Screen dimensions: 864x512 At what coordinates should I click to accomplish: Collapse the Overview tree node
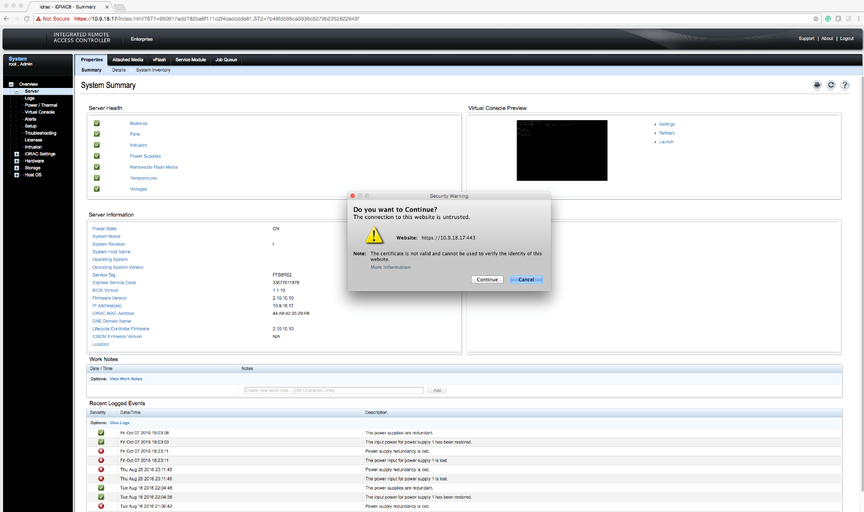(11, 84)
